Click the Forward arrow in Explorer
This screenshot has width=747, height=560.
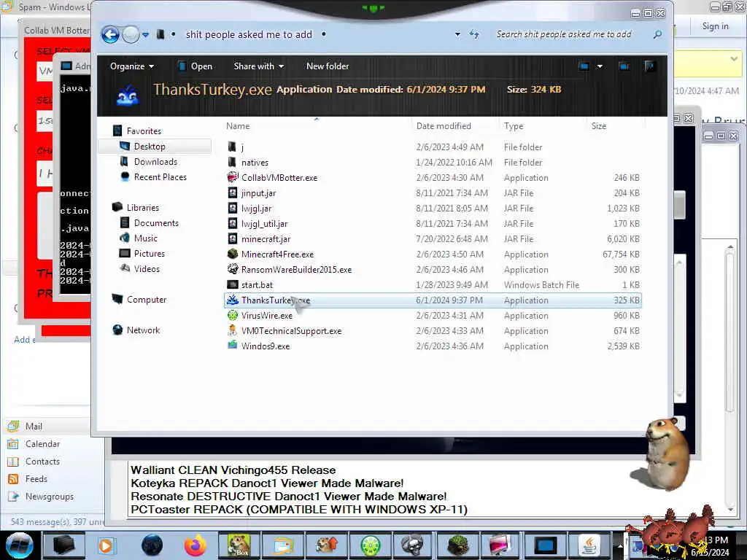coord(131,34)
